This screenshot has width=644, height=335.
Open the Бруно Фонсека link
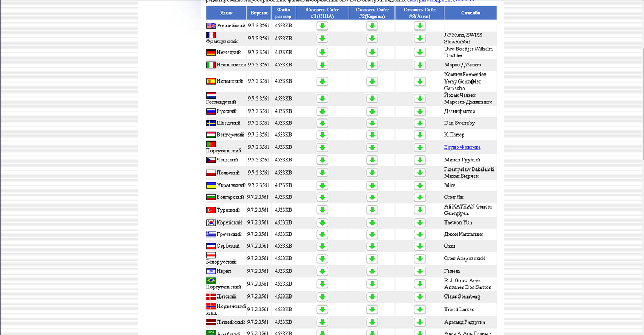coord(462,147)
